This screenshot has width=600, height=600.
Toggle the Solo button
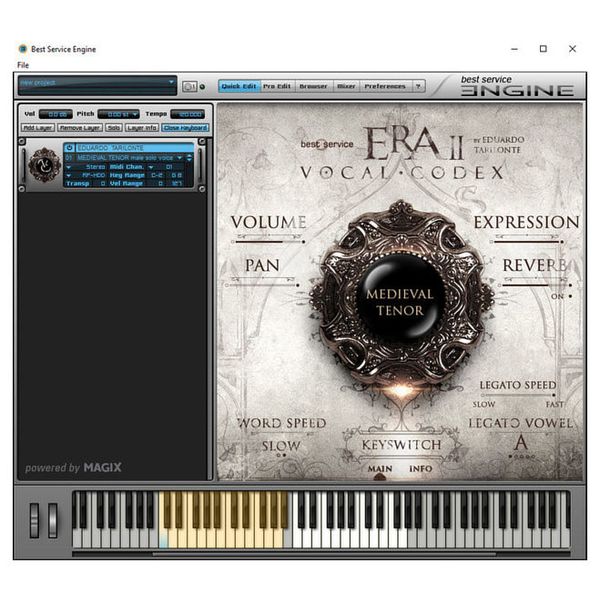(114, 128)
